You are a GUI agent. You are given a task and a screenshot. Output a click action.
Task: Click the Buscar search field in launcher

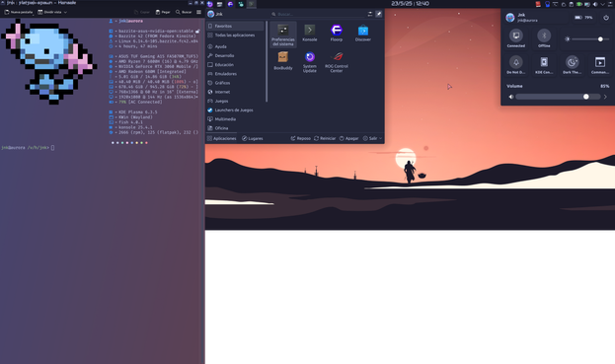click(318, 14)
